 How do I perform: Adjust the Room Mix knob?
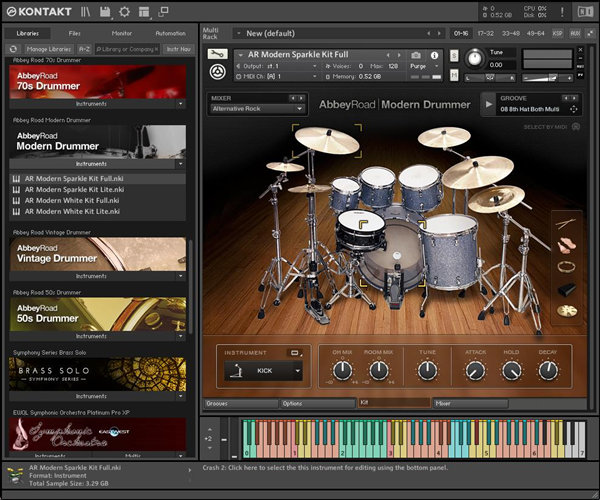[378, 370]
